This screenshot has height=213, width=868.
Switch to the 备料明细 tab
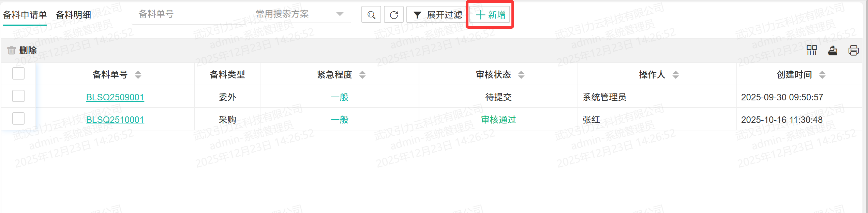click(x=73, y=15)
